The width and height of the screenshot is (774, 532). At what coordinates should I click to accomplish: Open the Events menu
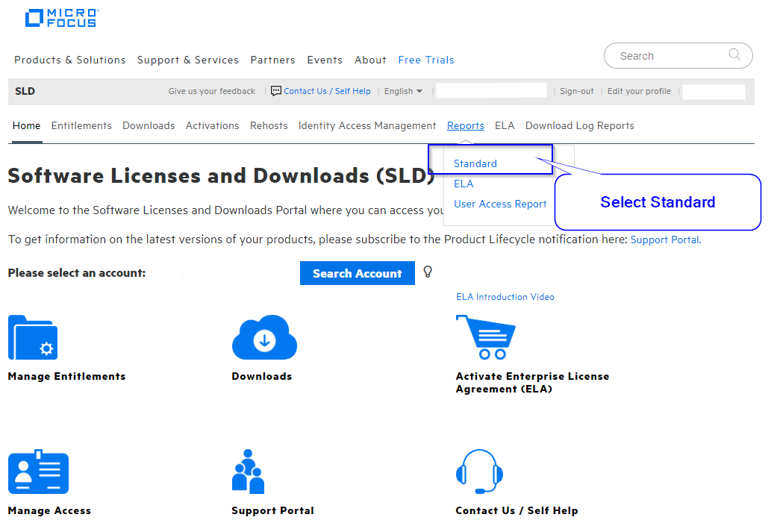coord(325,60)
